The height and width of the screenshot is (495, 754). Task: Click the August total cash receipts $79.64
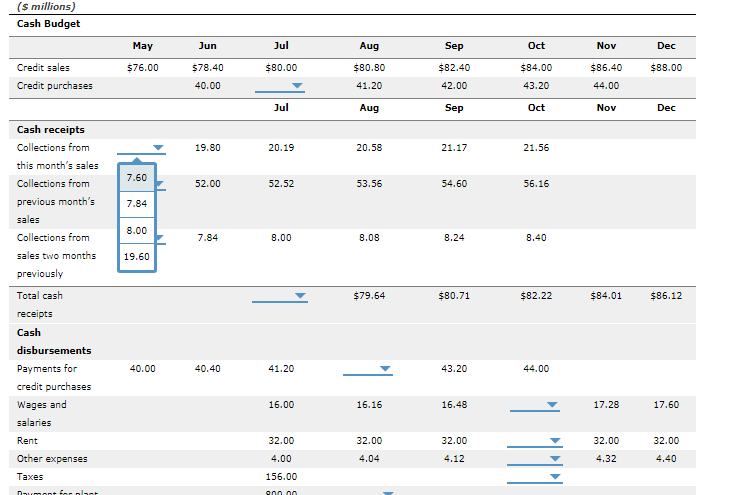pos(369,296)
